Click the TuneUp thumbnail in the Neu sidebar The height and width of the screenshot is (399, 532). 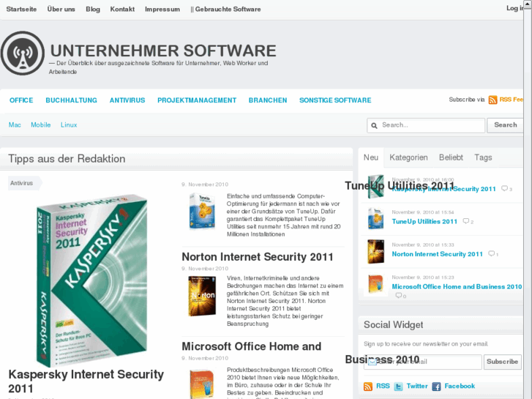point(376,219)
